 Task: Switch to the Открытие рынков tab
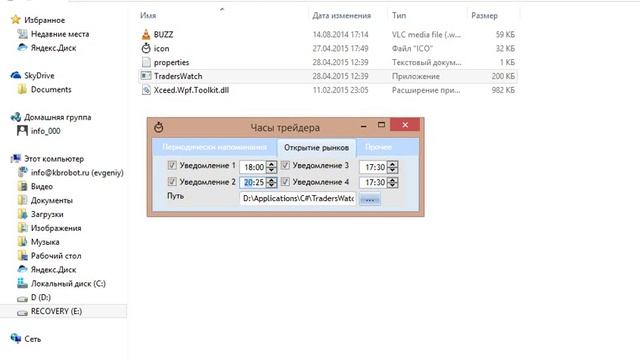(316, 148)
